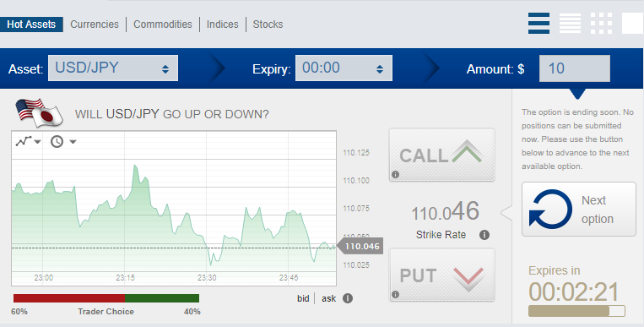
Task: Click the Amount input field showing 10
Action: [x=575, y=68]
